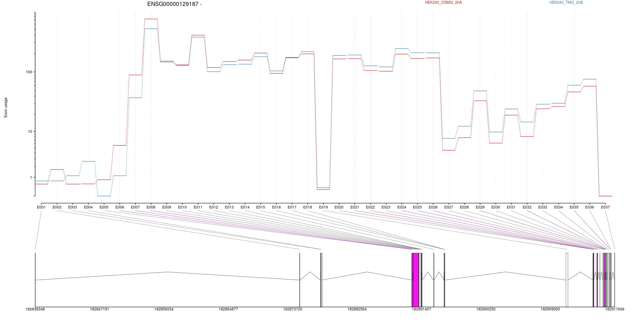The height and width of the screenshot is (322, 644).
Task: Click exon label E027
Action: [449, 207]
